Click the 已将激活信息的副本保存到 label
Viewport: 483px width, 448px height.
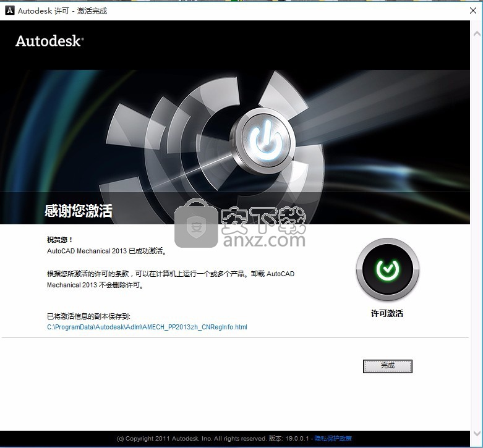88,316
